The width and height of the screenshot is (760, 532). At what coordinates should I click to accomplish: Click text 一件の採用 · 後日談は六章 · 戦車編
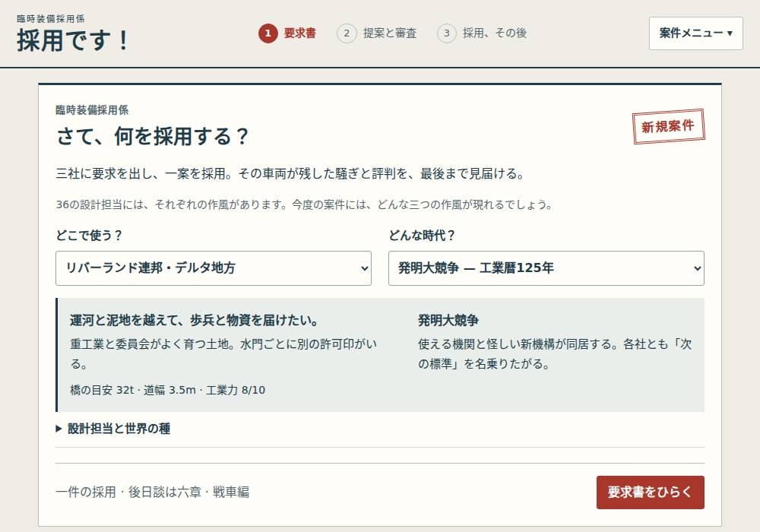(x=152, y=492)
